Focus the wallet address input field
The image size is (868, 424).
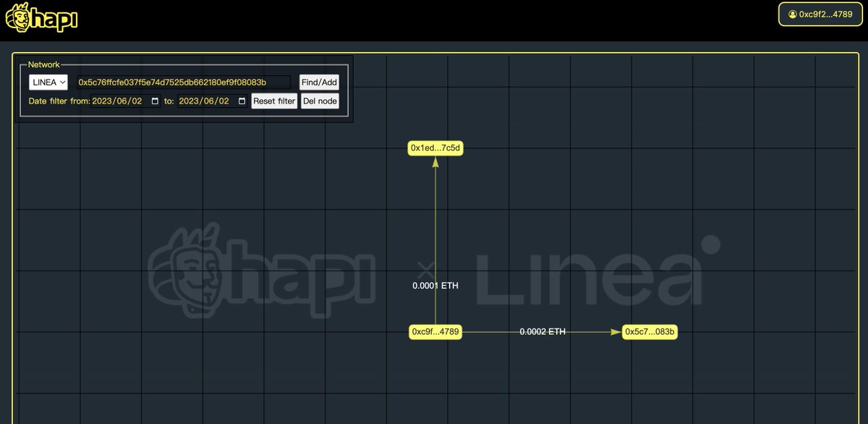pos(184,82)
